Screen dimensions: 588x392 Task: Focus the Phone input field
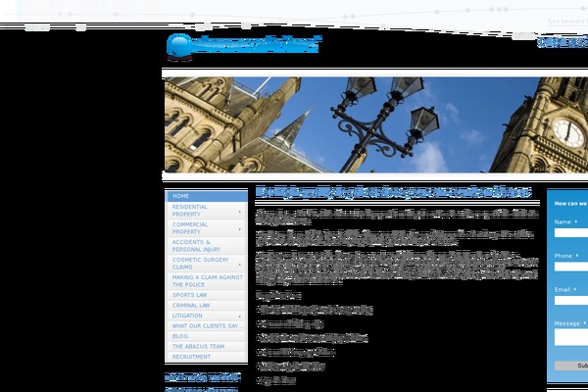[x=571, y=267]
